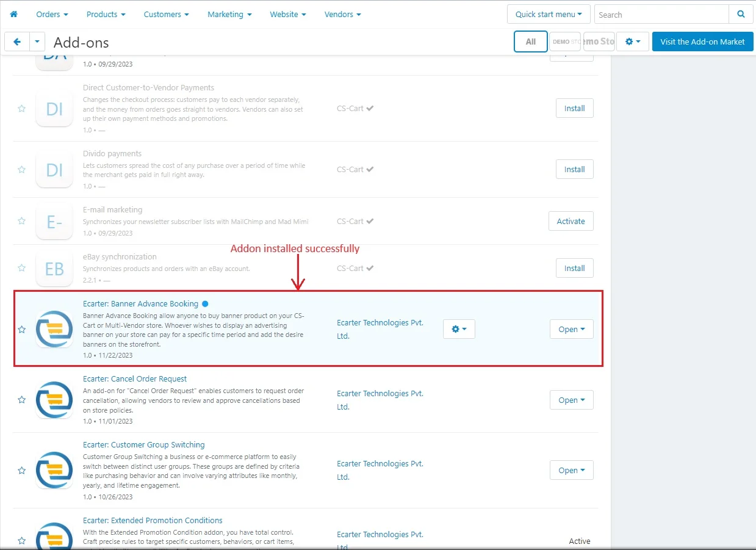
Task: Favorite the Banner Advance Booking add-on
Action: click(x=22, y=330)
